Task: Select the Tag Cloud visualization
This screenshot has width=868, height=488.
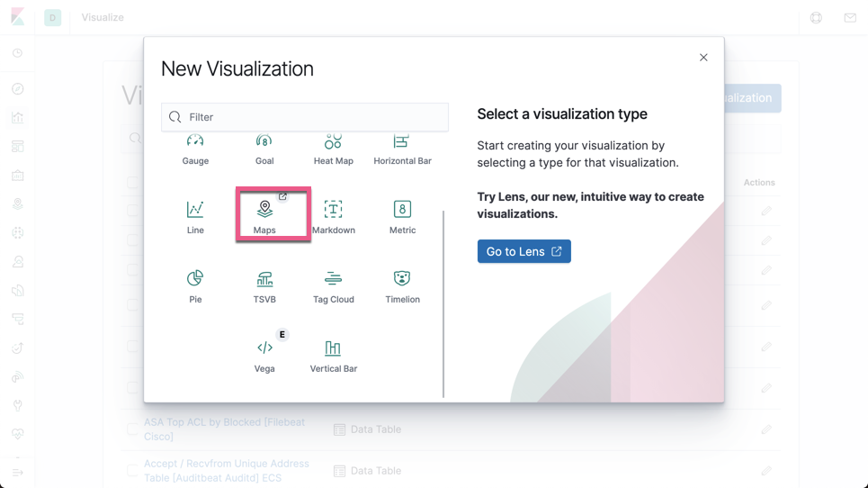Action: point(333,285)
